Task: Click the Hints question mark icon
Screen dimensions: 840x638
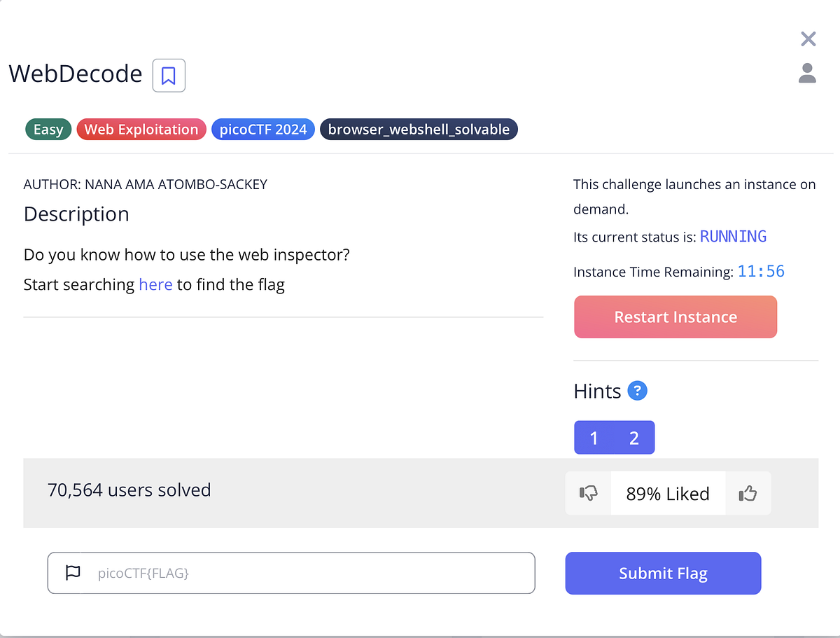Action: (x=637, y=391)
